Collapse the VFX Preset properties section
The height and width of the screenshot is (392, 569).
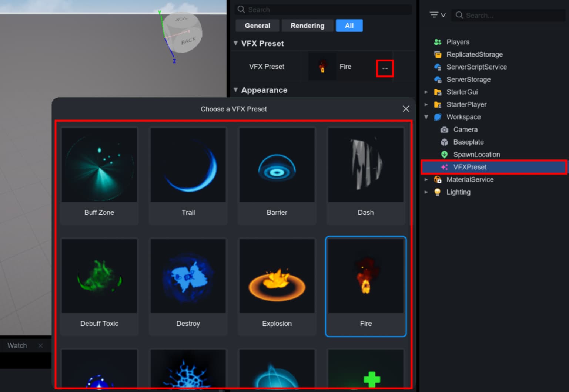click(x=236, y=43)
